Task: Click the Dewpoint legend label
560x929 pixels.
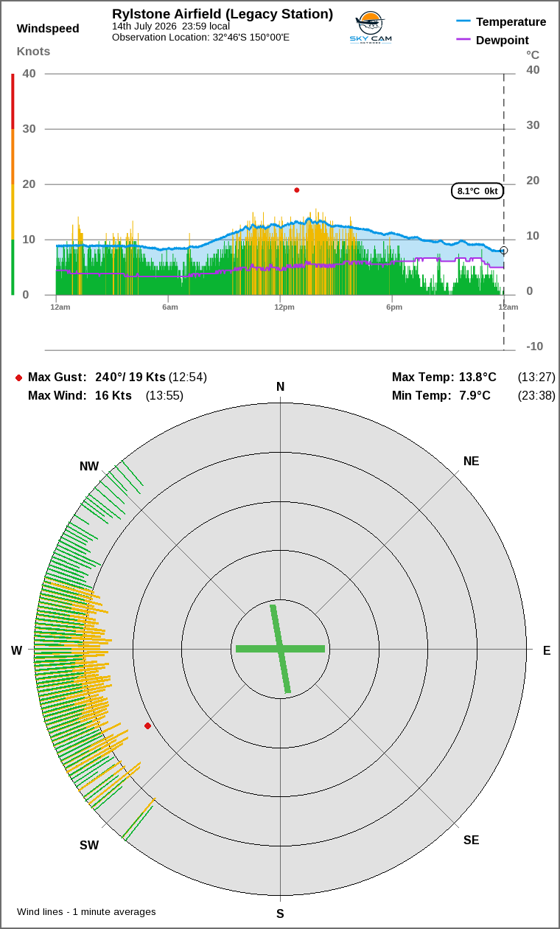Action: pyautogui.click(x=503, y=40)
